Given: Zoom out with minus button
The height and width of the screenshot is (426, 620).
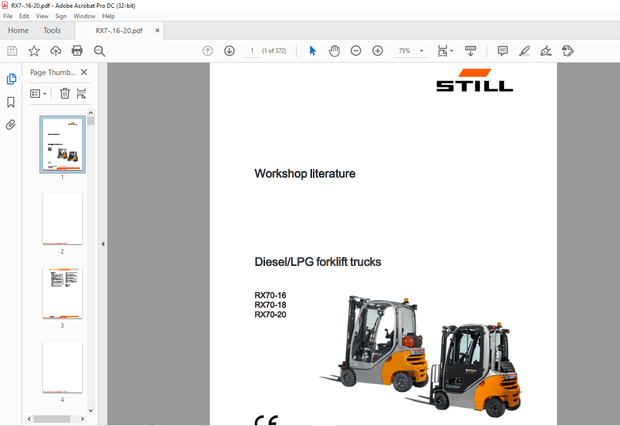Looking at the screenshot, I should click(356, 51).
